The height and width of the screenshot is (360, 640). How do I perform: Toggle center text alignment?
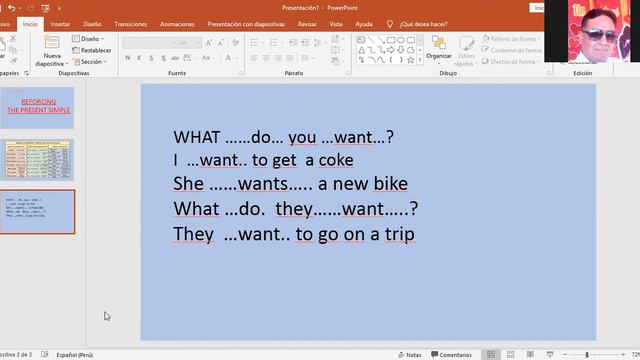[x=266, y=58]
